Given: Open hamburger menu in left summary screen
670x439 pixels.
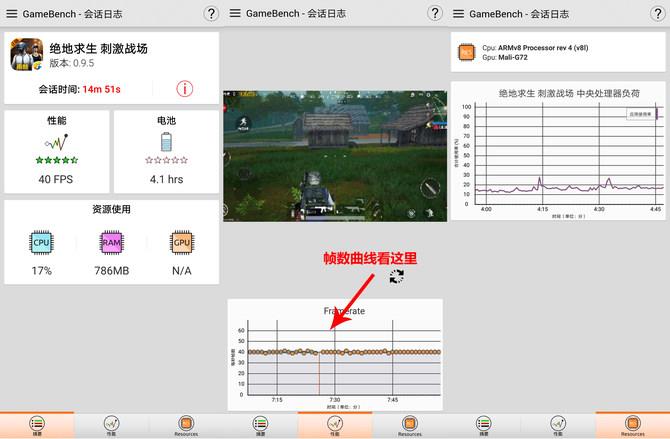Looking at the screenshot, I should tap(12, 14).
